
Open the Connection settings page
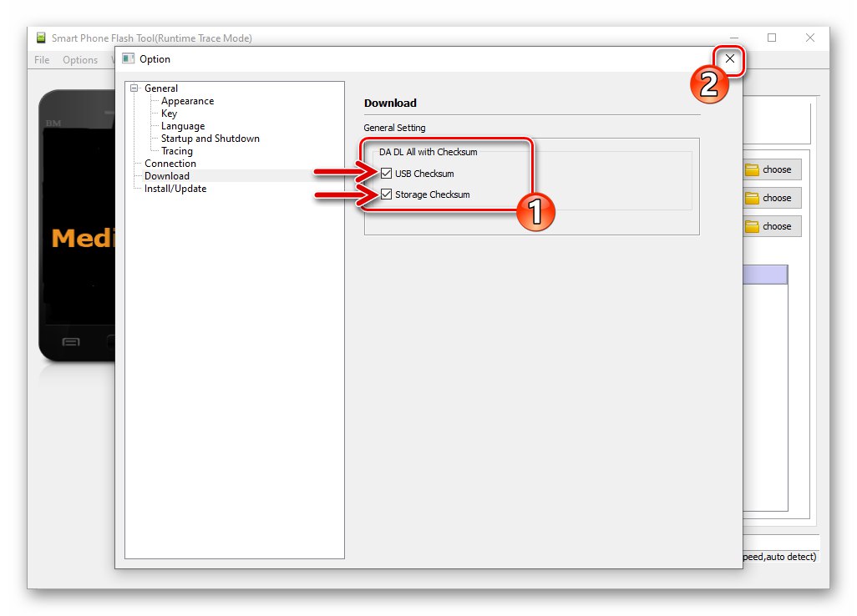pos(170,164)
